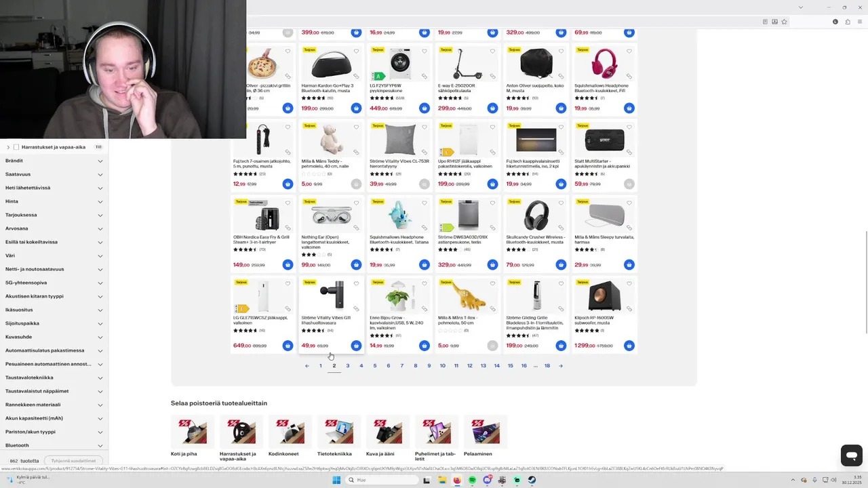
Task: Add Ströme Vitality Vibes G11 to cart
Action: 356,346
